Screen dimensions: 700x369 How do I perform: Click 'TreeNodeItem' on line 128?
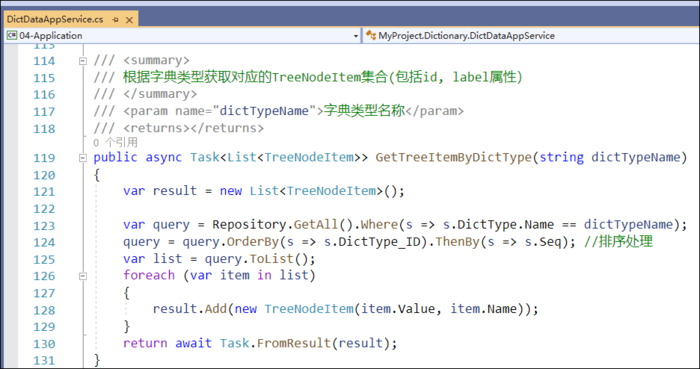click(309, 309)
